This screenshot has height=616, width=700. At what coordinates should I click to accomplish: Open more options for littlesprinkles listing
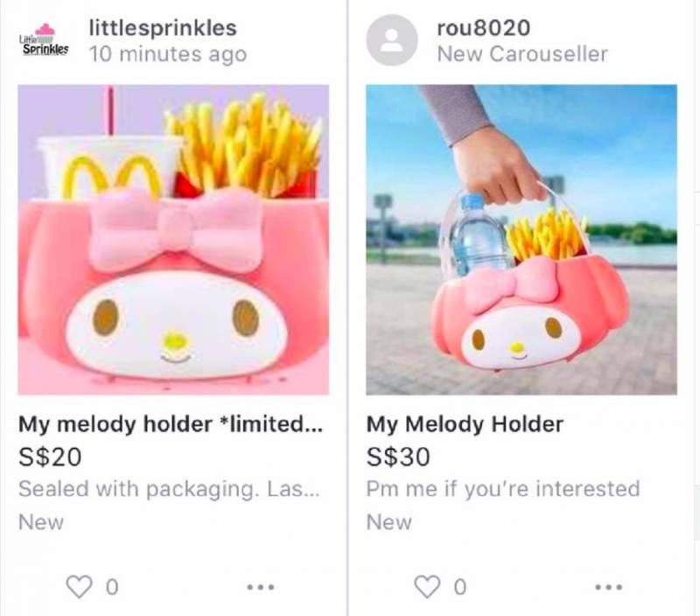[x=261, y=587]
